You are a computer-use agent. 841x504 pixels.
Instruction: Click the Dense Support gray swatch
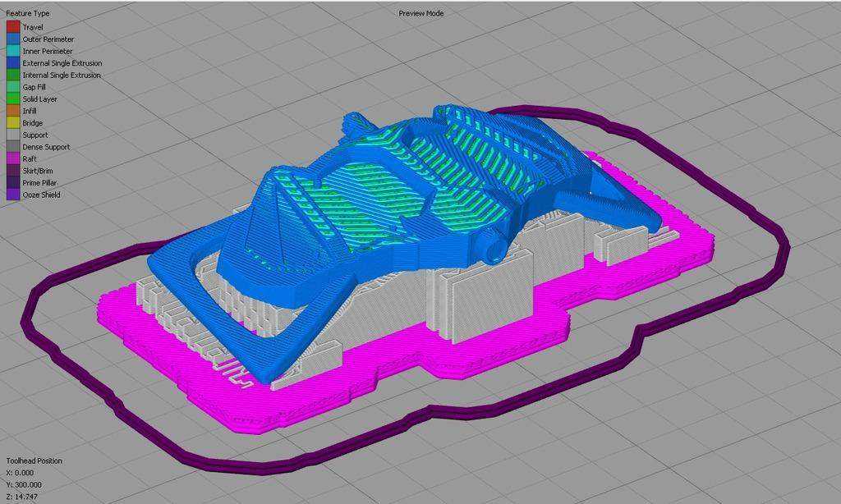pyautogui.click(x=13, y=147)
